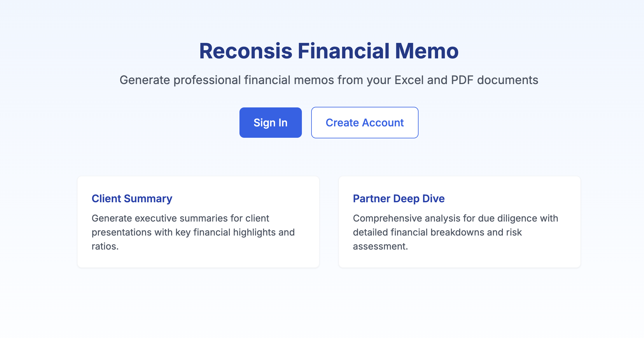Choose the executive summaries memo type
The image size is (644, 338).
point(198,222)
